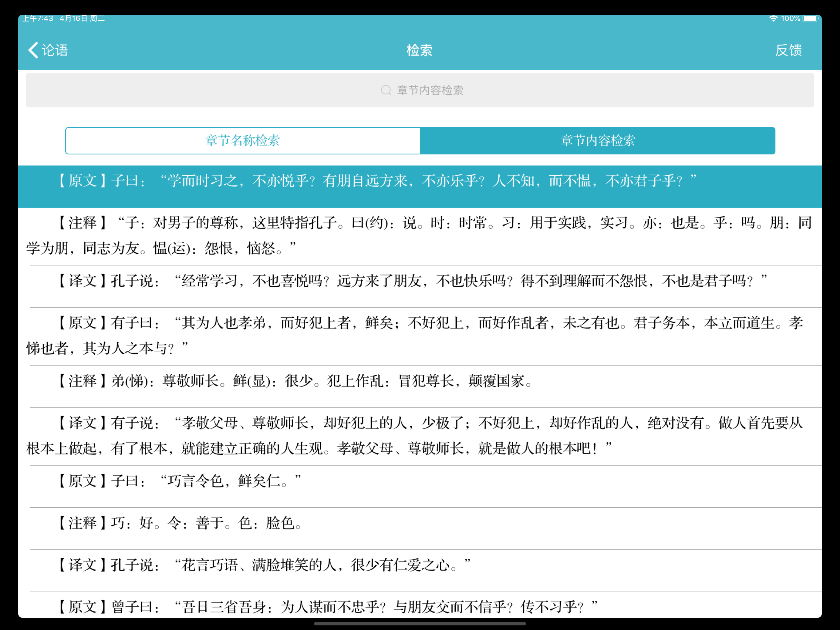840x630 pixels.
Task: Open the 译文 row 花言巧语、满脸堆笑的人
Action: (420, 571)
